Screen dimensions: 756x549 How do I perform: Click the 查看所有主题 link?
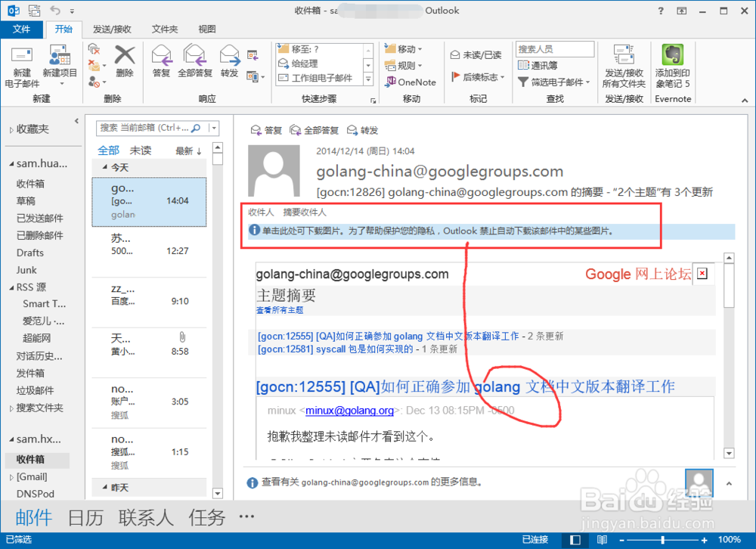[x=280, y=310]
